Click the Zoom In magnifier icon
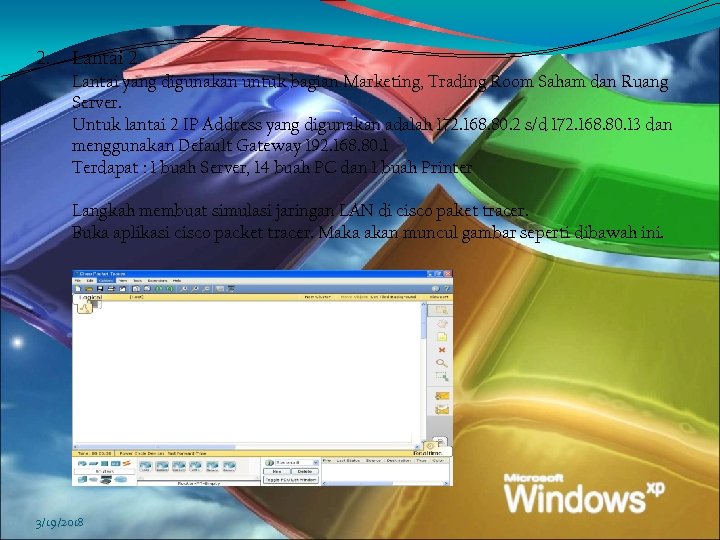The height and width of the screenshot is (540, 720). pos(185,289)
